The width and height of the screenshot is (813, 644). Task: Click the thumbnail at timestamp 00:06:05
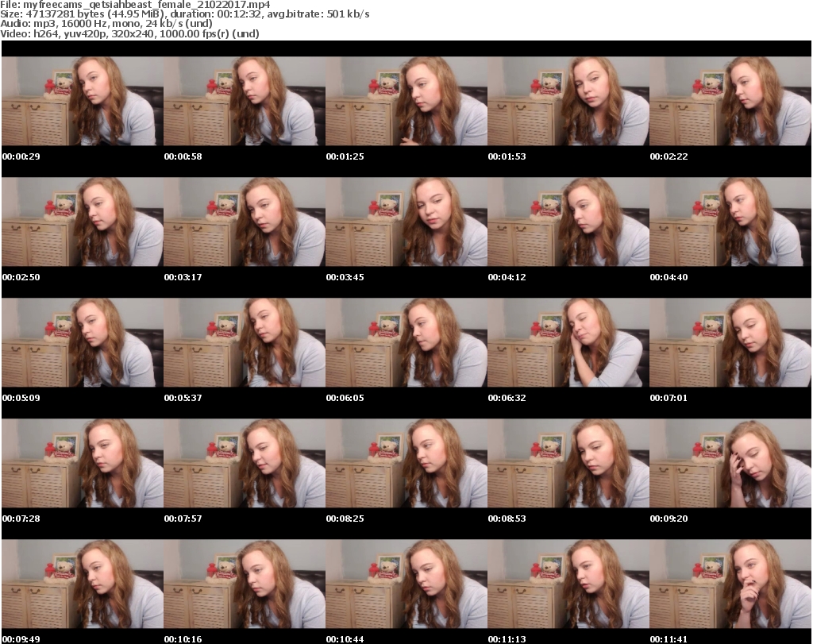tap(406, 343)
